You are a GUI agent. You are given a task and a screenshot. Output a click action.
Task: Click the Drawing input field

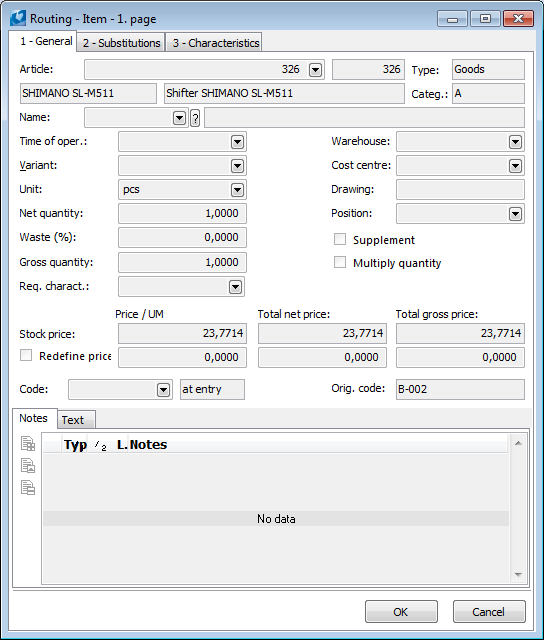[x=460, y=190]
